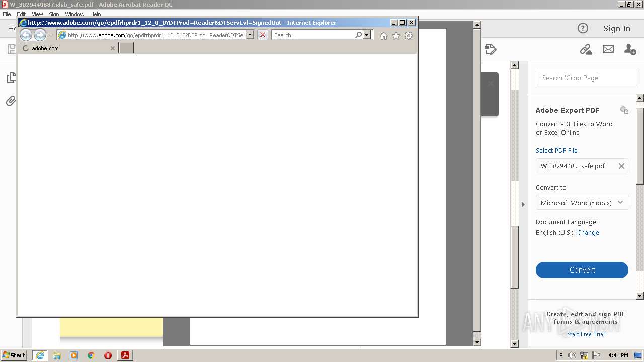Open the Convert to Microsoft Word dropdown
This screenshot has width=644, height=362.
(x=582, y=203)
